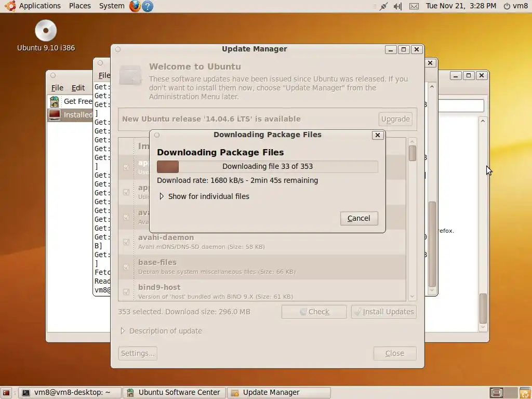The width and height of the screenshot is (532, 399).
Task: Open Edit menu in Software Center
Action: (78, 88)
